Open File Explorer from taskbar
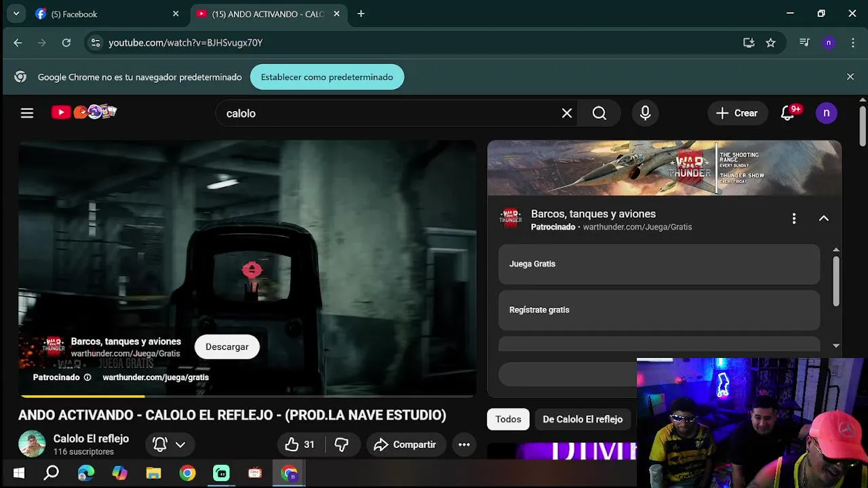The width and height of the screenshot is (868, 488). [154, 473]
